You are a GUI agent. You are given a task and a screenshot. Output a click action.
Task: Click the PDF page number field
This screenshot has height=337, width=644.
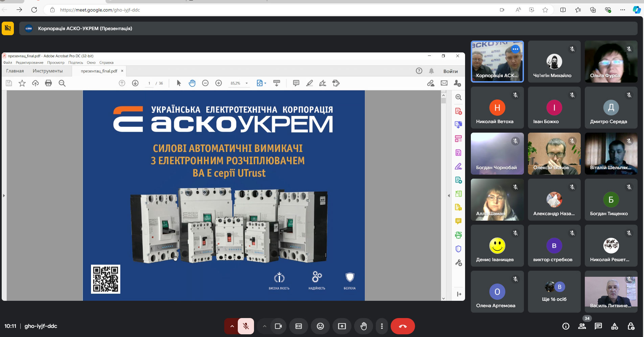click(x=149, y=83)
